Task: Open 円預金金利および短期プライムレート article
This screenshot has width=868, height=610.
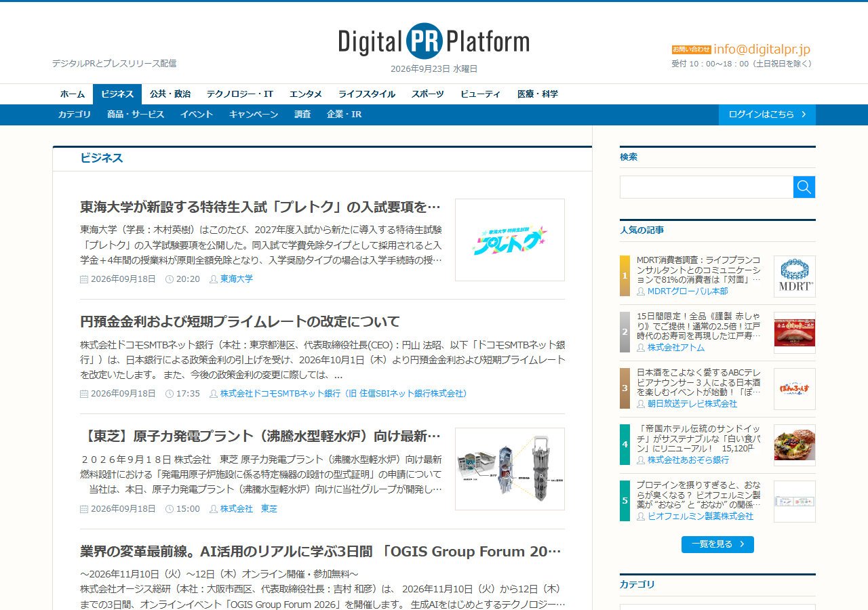Action: pos(240,321)
